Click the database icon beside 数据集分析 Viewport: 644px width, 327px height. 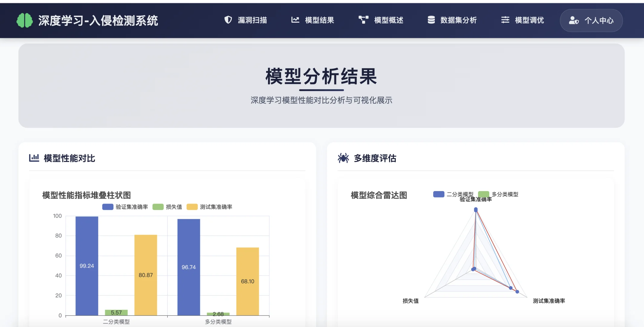(431, 20)
